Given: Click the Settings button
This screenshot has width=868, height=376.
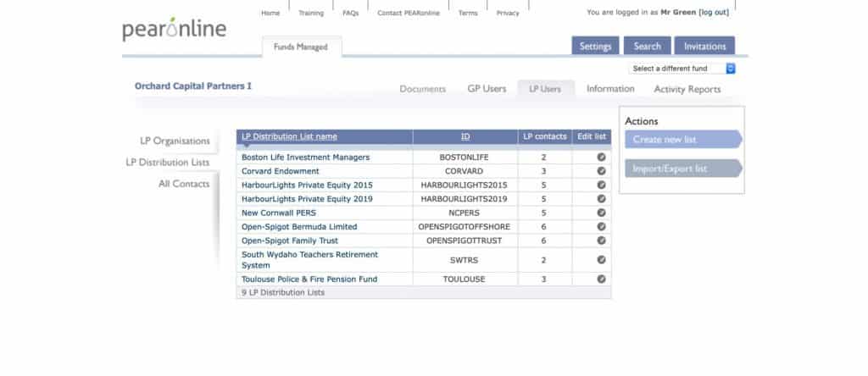Looking at the screenshot, I should tap(595, 46).
